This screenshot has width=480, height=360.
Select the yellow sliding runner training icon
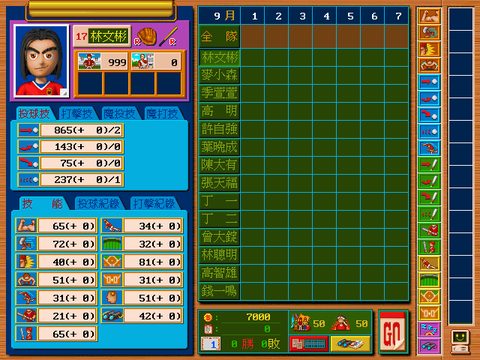429,263
